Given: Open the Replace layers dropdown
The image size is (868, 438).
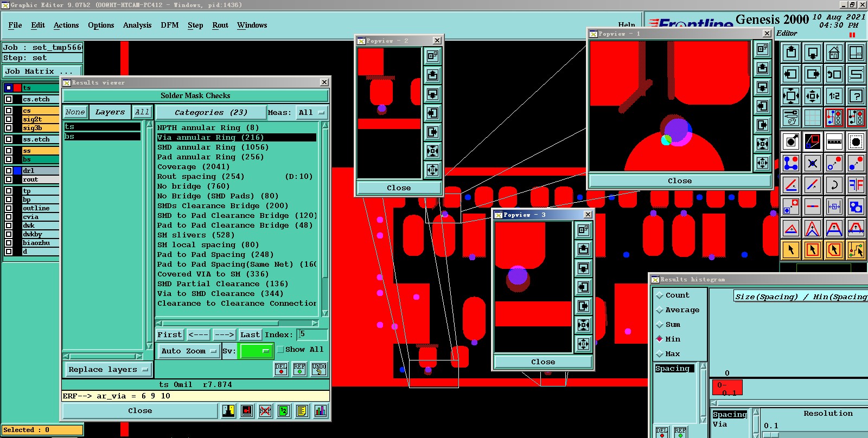Looking at the screenshot, I should [108, 370].
